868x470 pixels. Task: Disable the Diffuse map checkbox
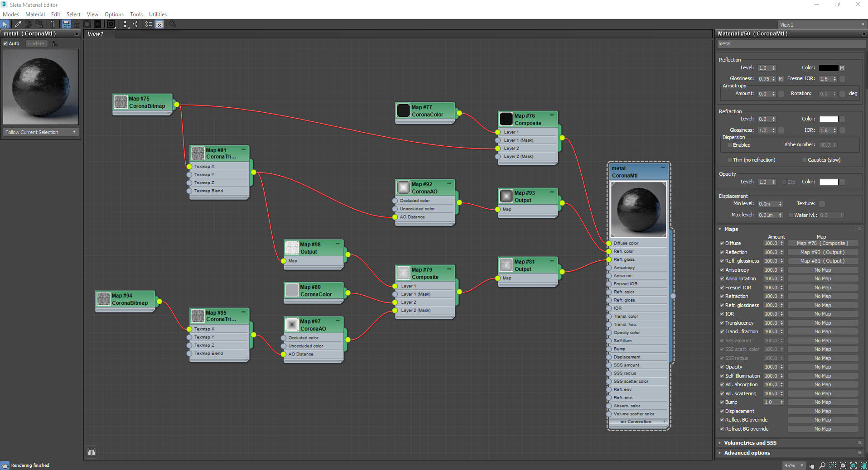tap(722, 244)
